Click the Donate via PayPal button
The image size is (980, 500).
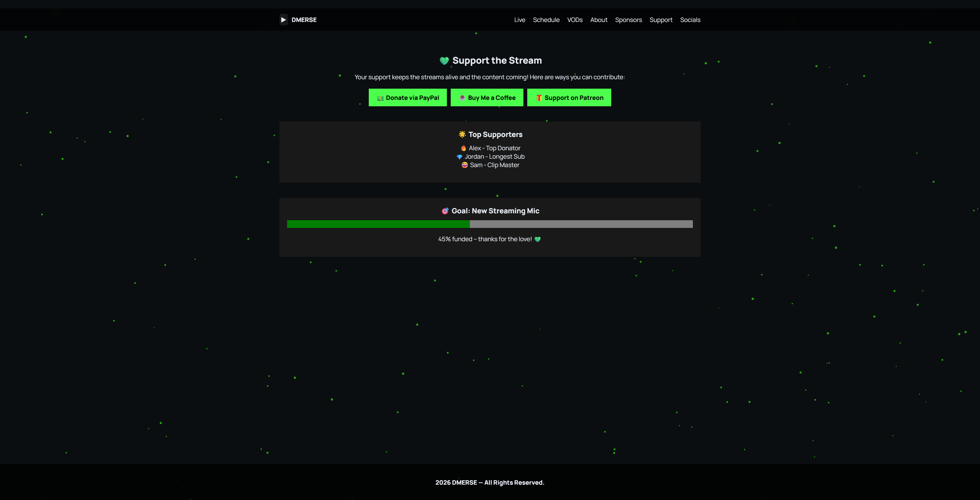tap(408, 98)
